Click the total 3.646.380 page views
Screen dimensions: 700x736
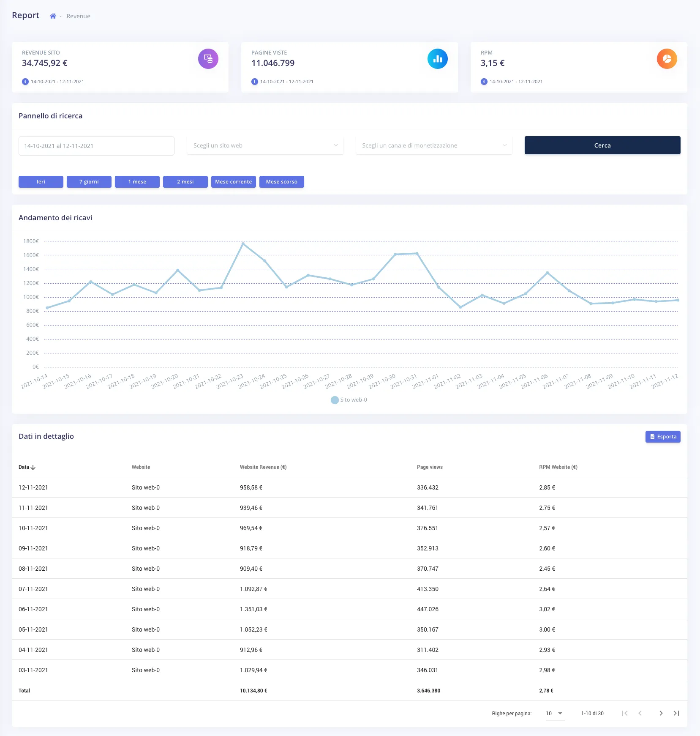pos(428,691)
